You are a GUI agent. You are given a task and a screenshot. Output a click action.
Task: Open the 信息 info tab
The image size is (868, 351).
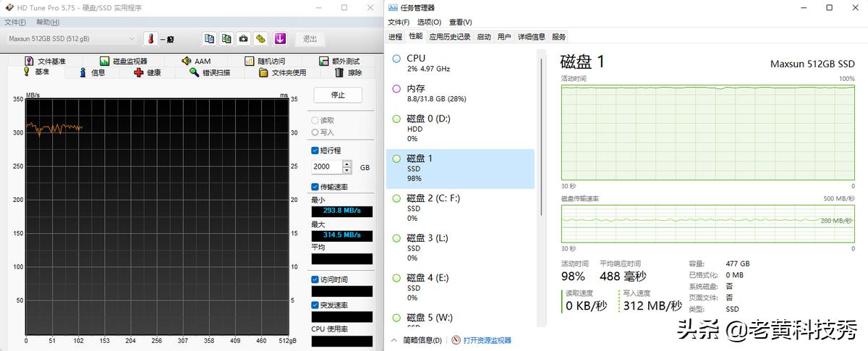tap(92, 72)
